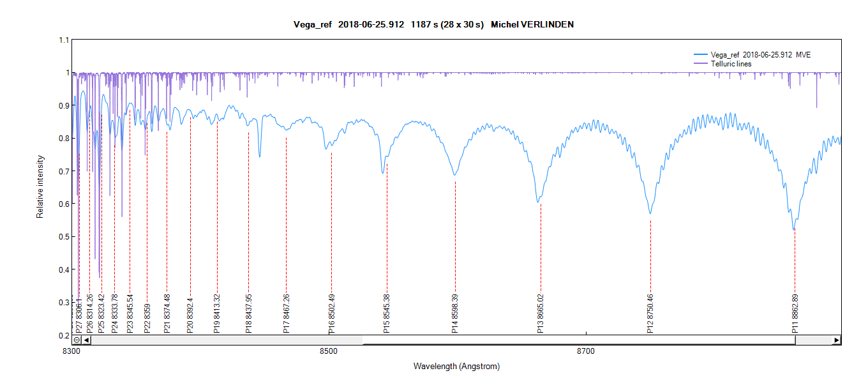Click the P15 8545.38 marker label
The image size is (868, 387).
tap(387, 314)
